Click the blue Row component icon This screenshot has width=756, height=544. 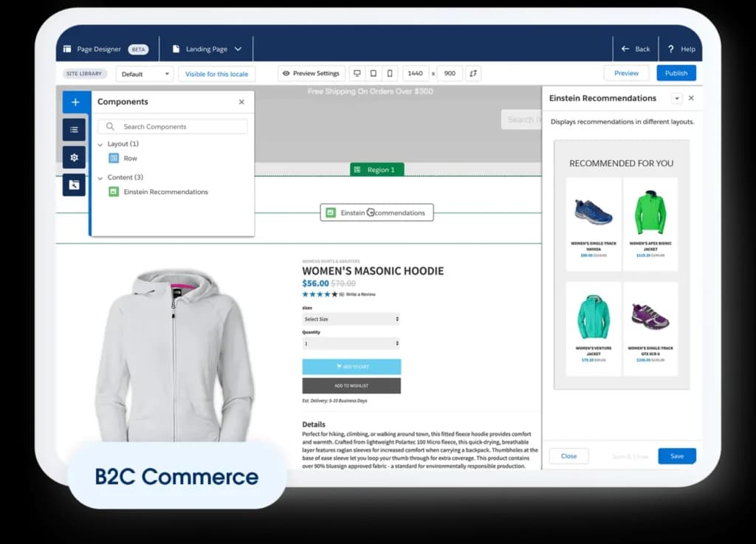pyautogui.click(x=114, y=158)
